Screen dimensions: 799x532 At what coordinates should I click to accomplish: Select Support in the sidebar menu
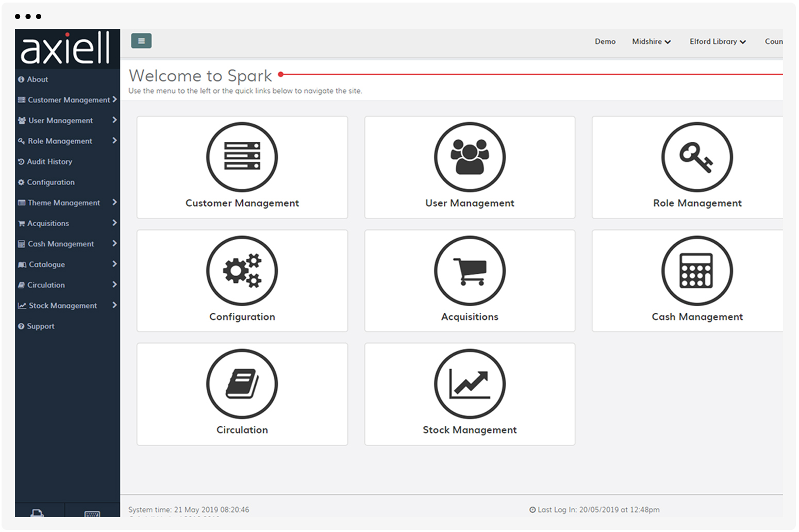pos(40,326)
